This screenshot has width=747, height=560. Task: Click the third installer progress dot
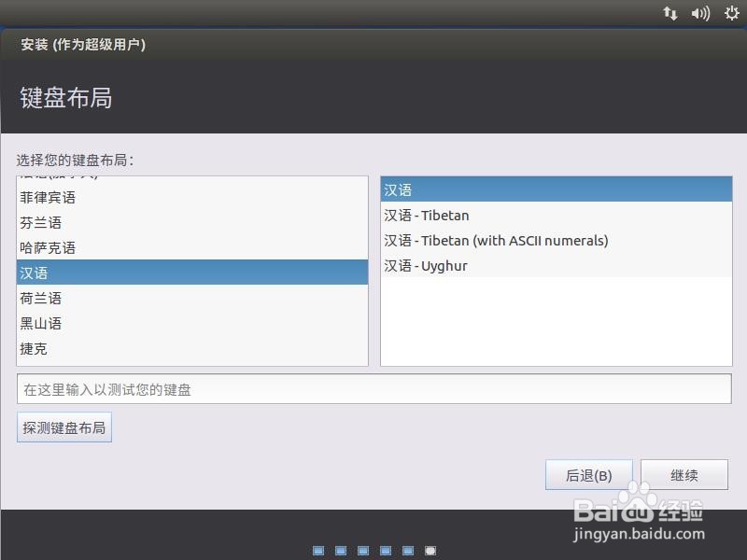(363, 550)
